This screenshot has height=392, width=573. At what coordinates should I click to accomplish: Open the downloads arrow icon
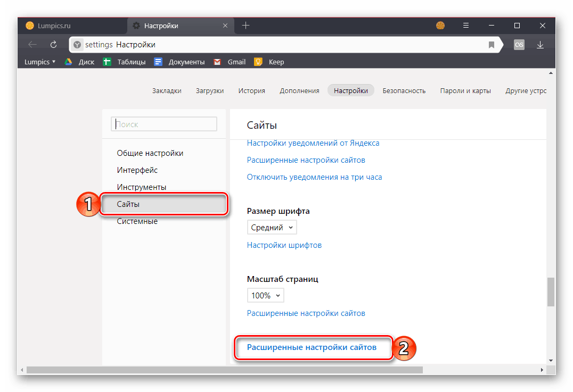click(x=540, y=45)
